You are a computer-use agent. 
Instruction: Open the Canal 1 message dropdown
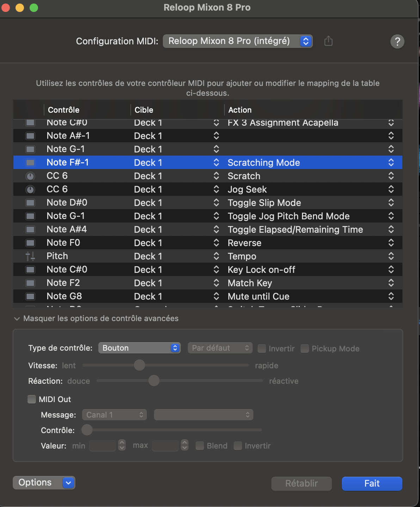coord(114,415)
